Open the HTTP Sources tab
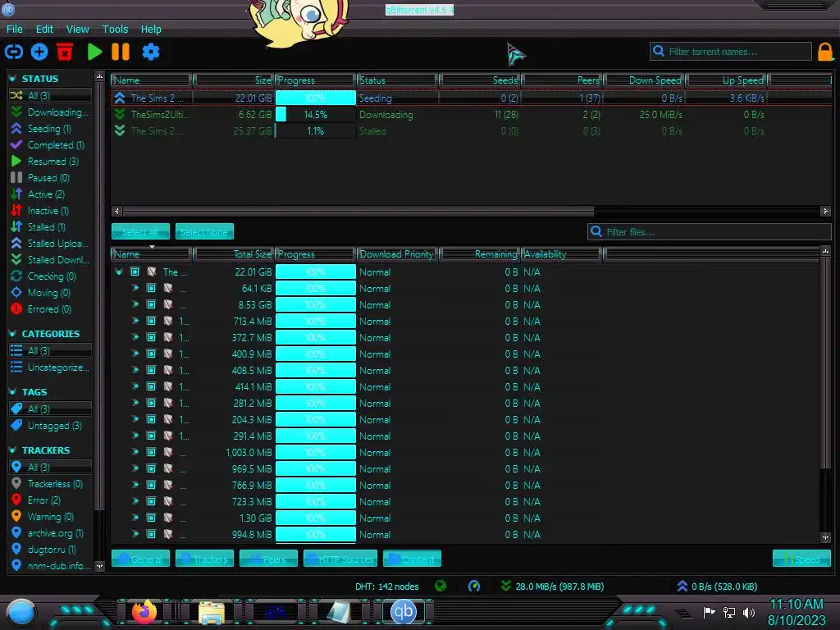Image resolution: width=840 pixels, height=630 pixels. point(340,559)
